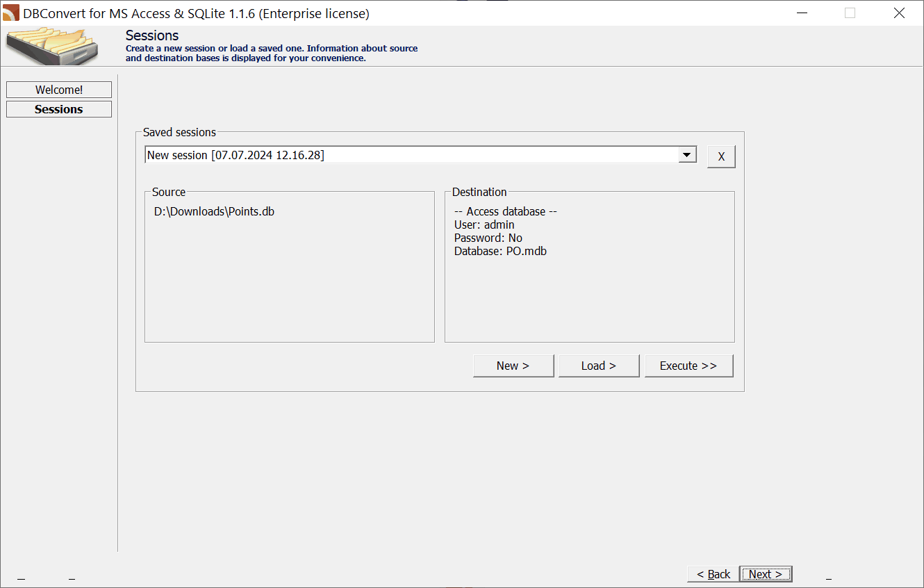This screenshot has width=924, height=588.
Task: Click the New > button
Action: (513, 366)
